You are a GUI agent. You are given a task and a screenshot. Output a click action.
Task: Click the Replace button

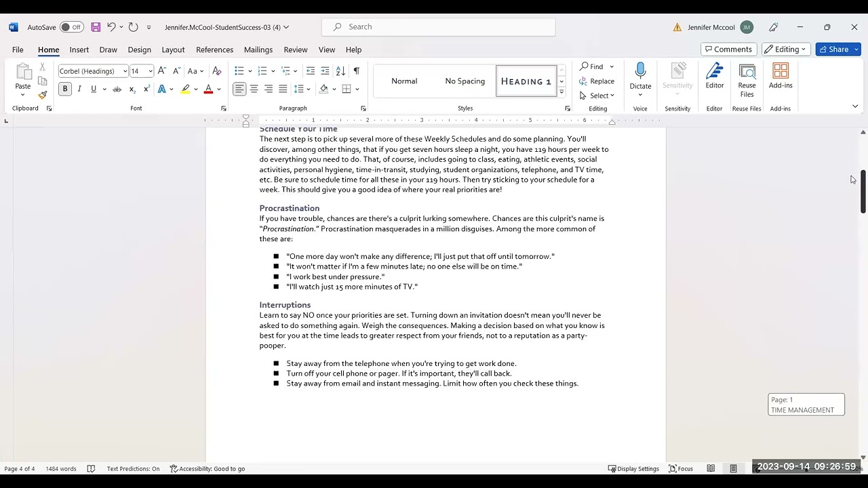tap(597, 81)
